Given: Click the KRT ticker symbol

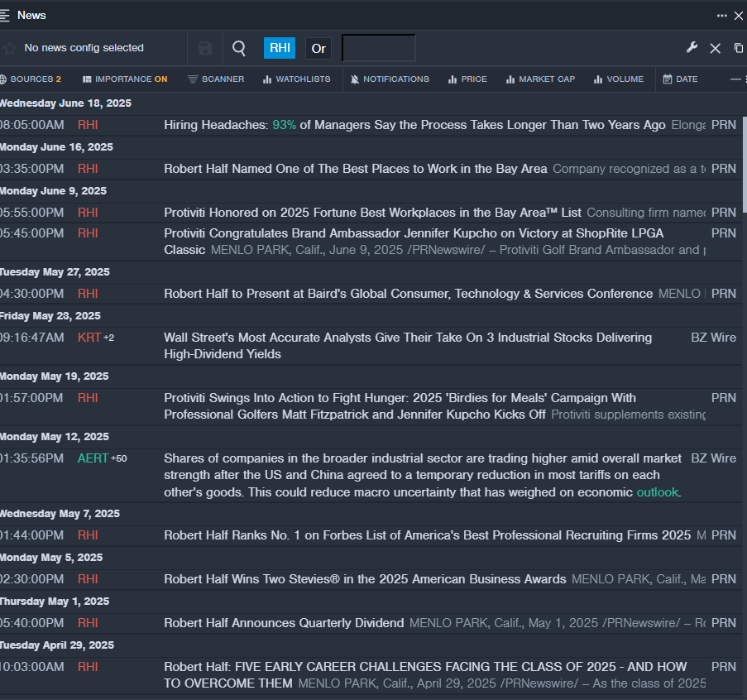Looking at the screenshot, I should click(x=89, y=338).
